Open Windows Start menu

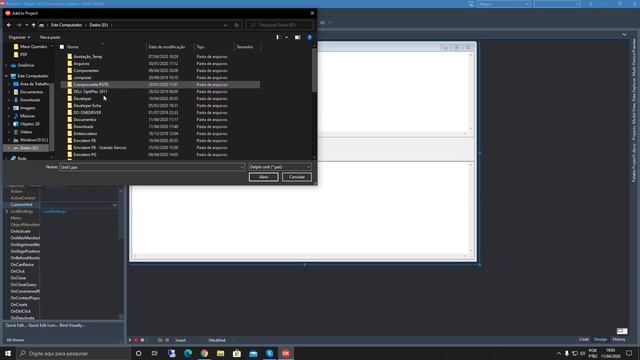8,353
